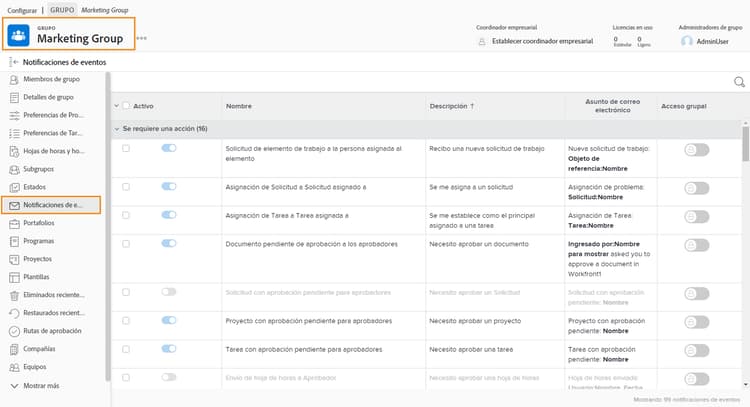Click the Plantillas template icon
Viewport: 750px width, 407px height.
tap(14, 277)
